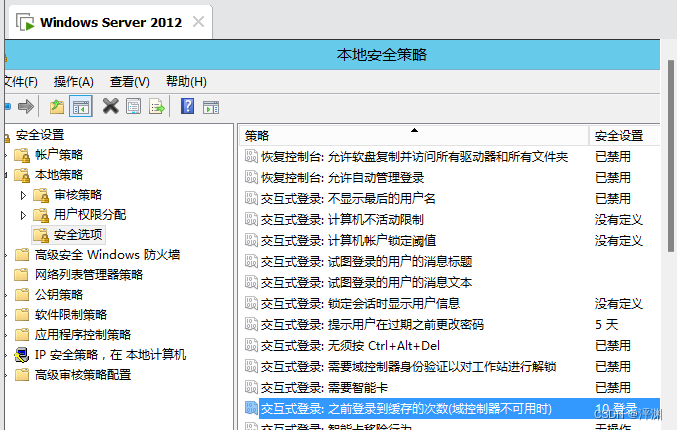
Task: Select policy 恢复控制台: 允许软盘复制并访问所有驱动器和所有文件夹
Action: [x=414, y=156]
